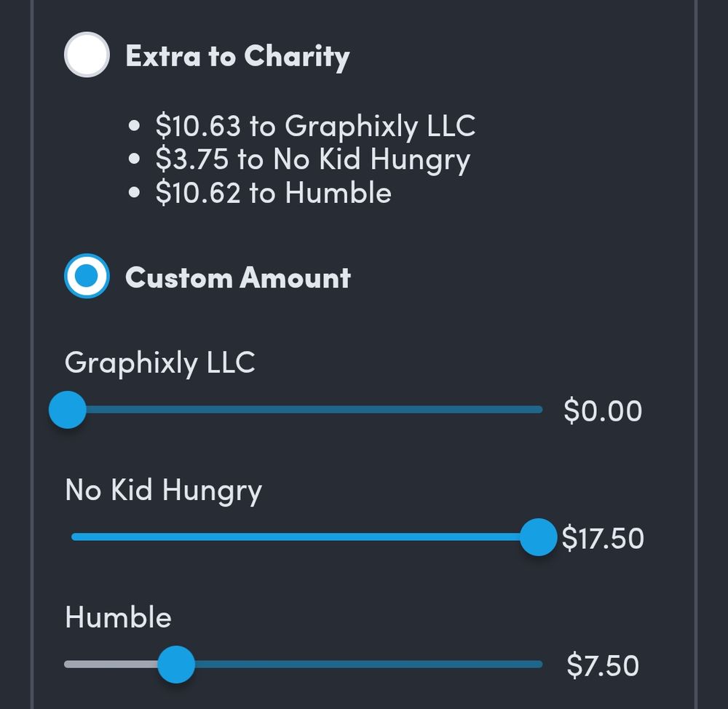728x709 pixels.
Task: Click the $10.63 to Graphixly LLC bullet item
Action: point(315,125)
